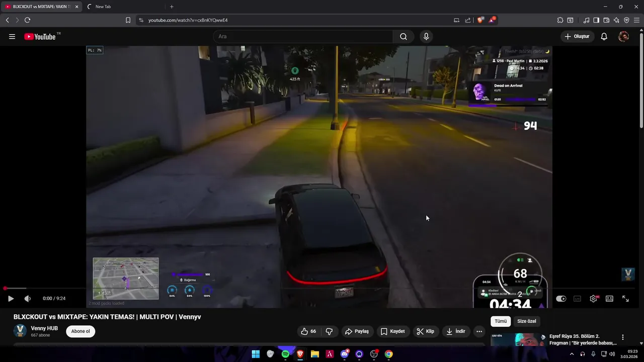Image resolution: width=644 pixels, height=362 pixels.
Task: Go forward in browser history
Action: pyautogui.click(x=17, y=20)
